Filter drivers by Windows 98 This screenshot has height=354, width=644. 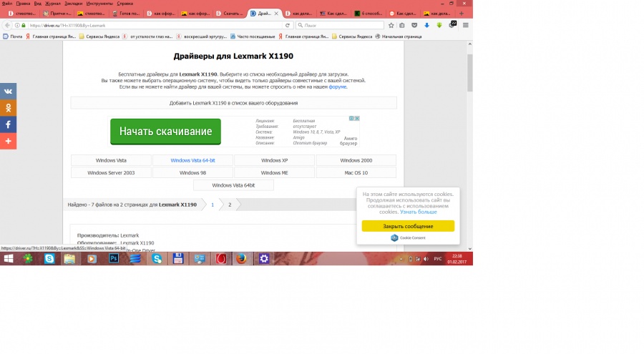(192, 173)
